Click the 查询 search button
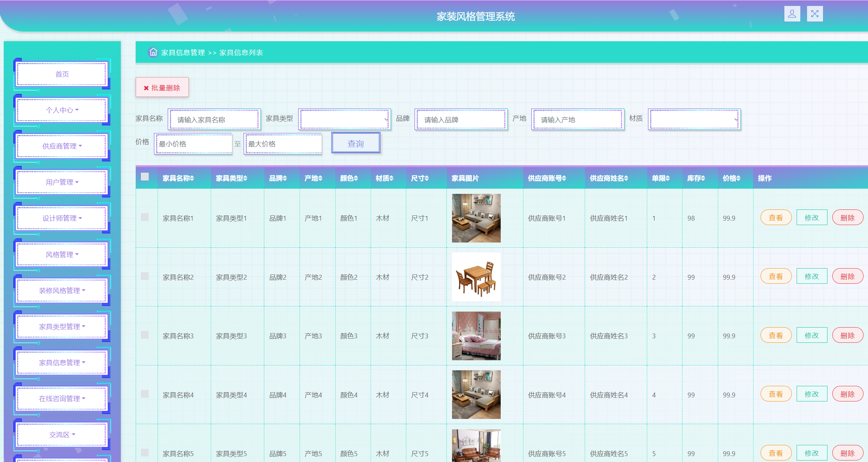This screenshot has height=462, width=868. click(355, 143)
